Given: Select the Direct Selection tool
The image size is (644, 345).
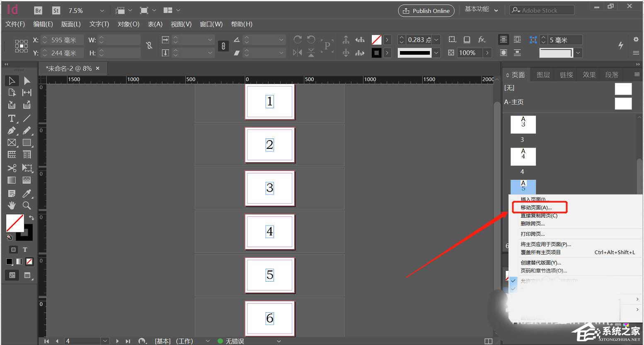Looking at the screenshot, I should pyautogui.click(x=27, y=80).
